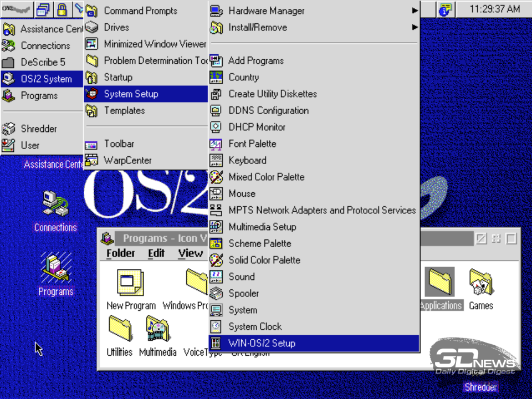Open the OS/2 Warp menu button in WarpCenter
The image size is (532, 399).
(x=17, y=9)
